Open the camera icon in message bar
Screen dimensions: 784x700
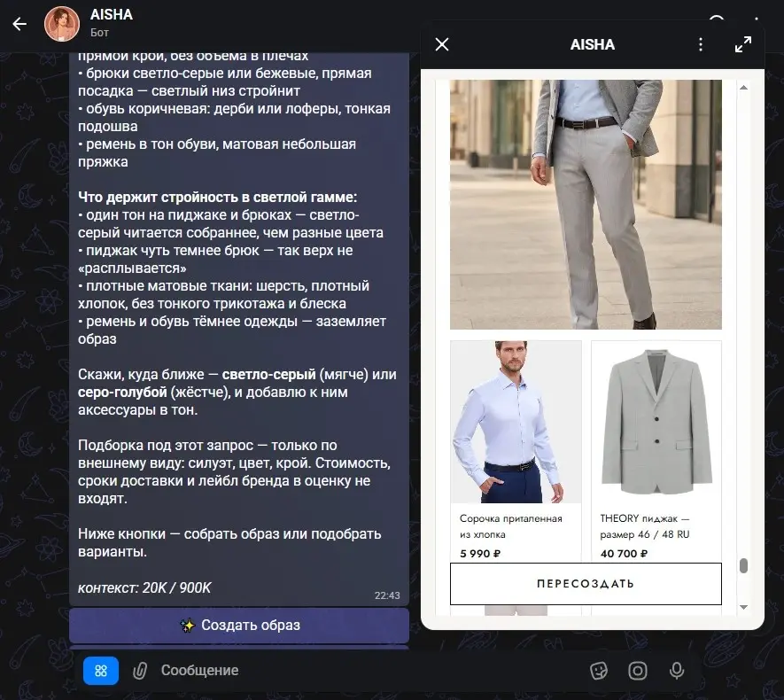click(638, 671)
